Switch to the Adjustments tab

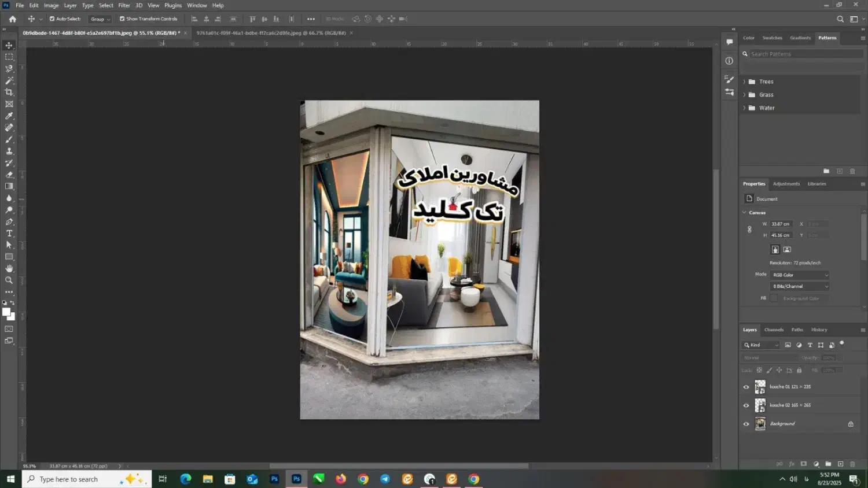pos(786,184)
